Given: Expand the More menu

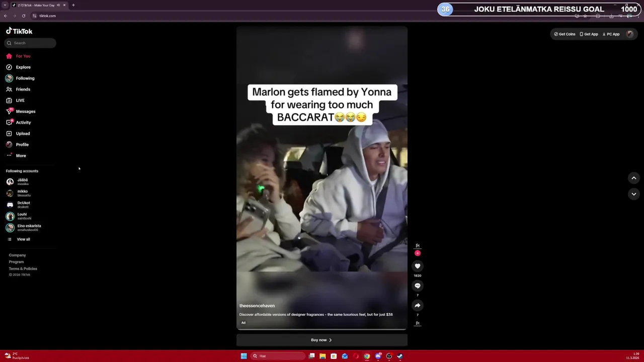Looking at the screenshot, I should 16,155.
